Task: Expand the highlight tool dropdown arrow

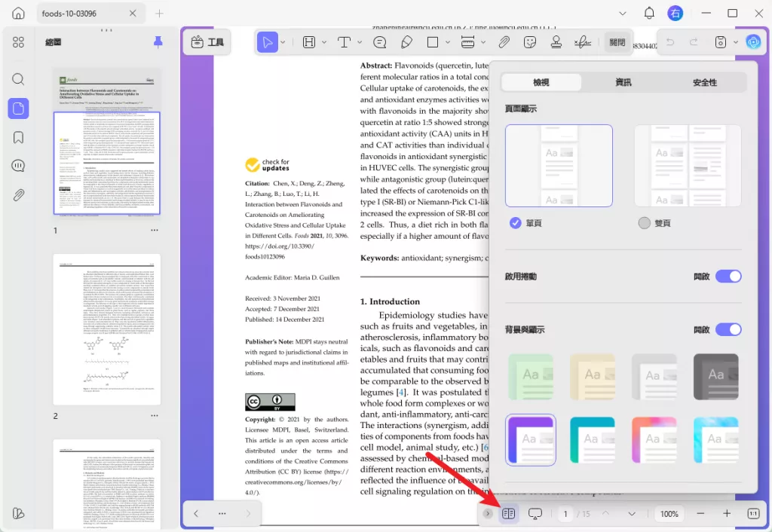Action: point(324,42)
